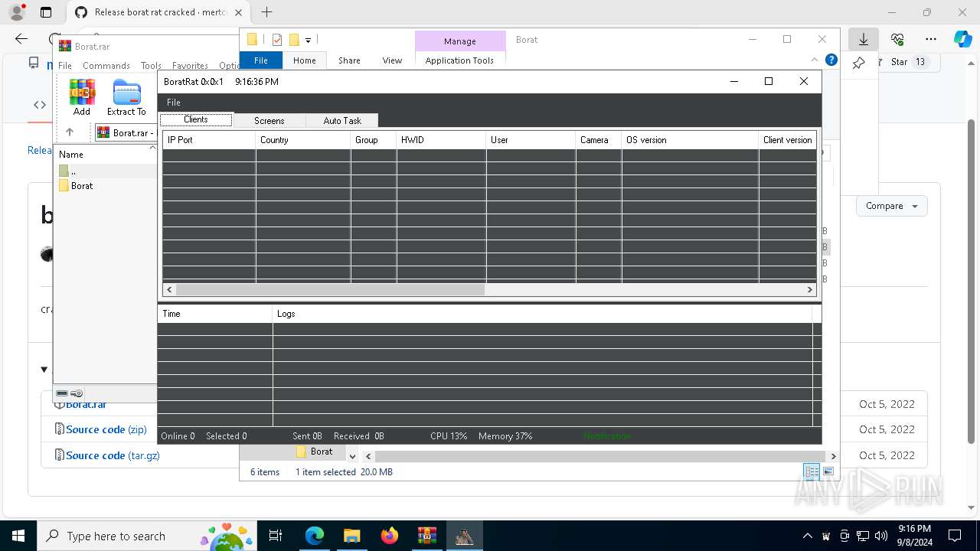Open the Compare dropdown on GitHub
This screenshot has width=980, height=551.
[x=892, y=206]
